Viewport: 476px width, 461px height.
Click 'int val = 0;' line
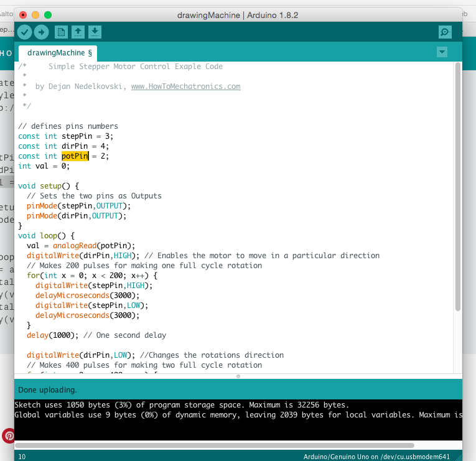pyautogui.click(x=44, y=166)
